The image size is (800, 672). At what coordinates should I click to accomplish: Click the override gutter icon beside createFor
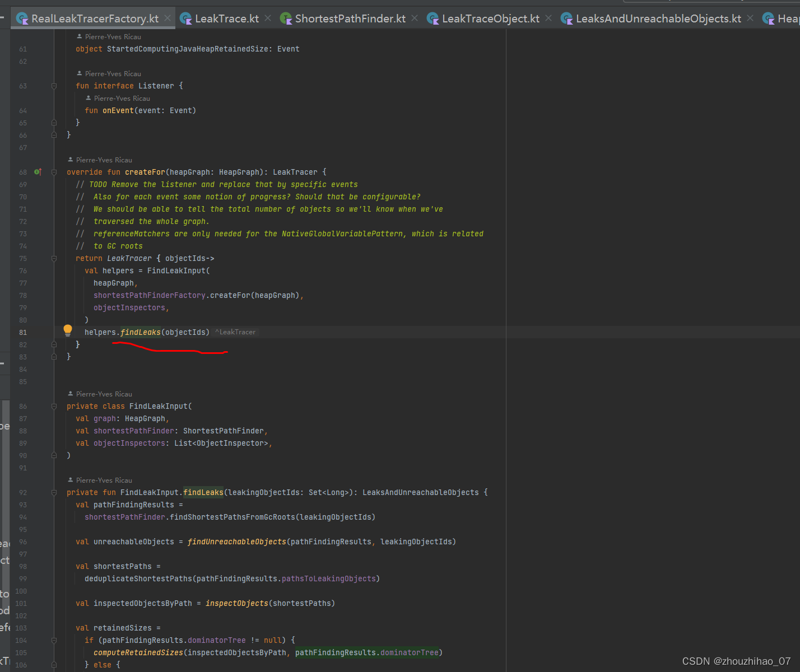(x=38, y=172)
